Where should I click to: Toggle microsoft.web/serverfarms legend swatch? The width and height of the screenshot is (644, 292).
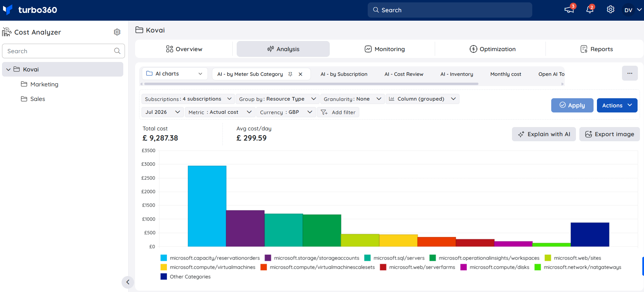click(x=383, y=267)
